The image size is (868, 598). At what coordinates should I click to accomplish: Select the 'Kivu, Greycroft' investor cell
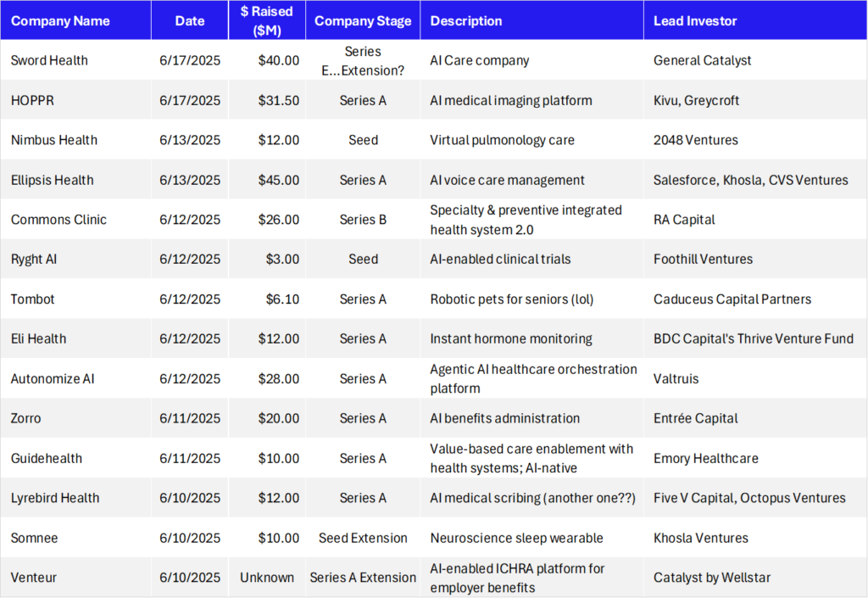click(755, 100)
